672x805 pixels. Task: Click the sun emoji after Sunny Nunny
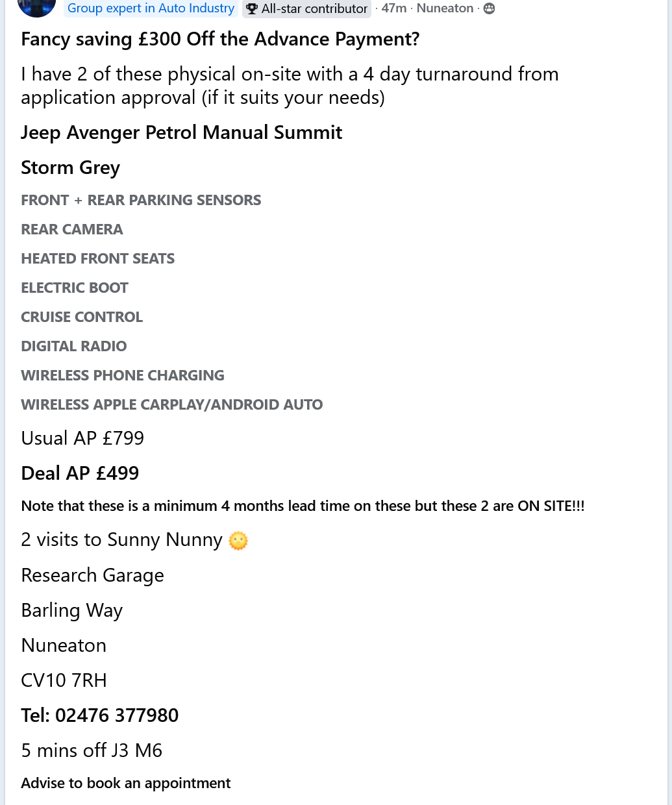pyautogui.click(x=238, y=540)
